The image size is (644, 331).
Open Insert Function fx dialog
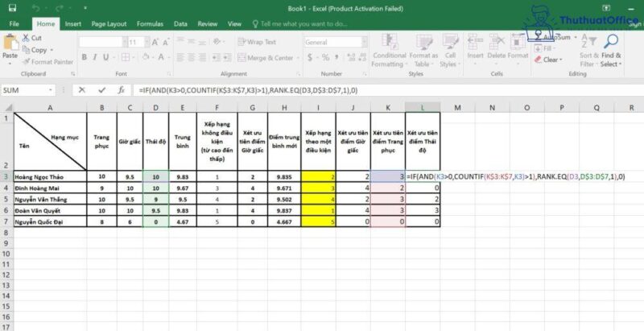122,90
